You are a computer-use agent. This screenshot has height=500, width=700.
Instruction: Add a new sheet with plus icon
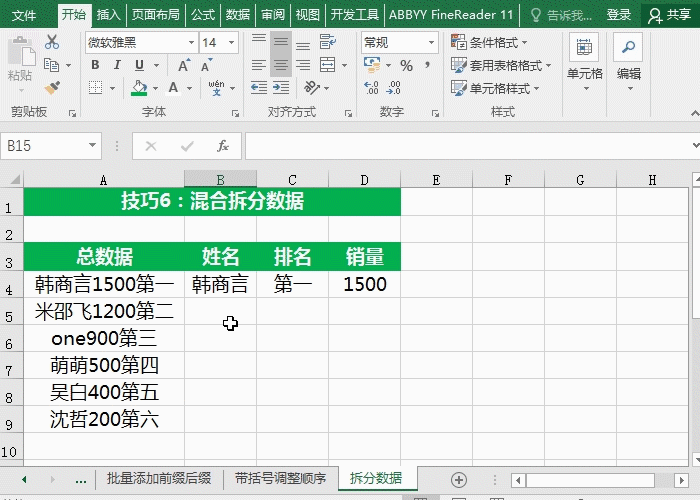pyautogui.click(x=459, y=479)
